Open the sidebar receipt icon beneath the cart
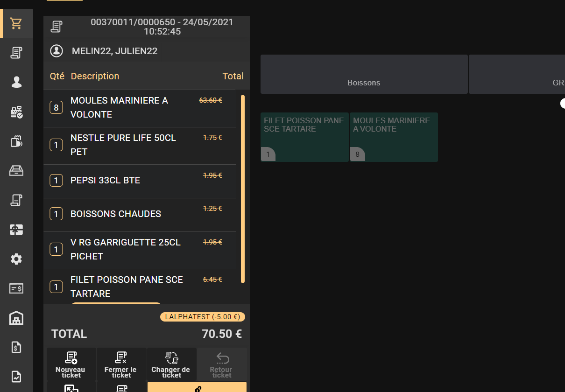This screenshot has height=392, width=565. [x=16, y=53]
